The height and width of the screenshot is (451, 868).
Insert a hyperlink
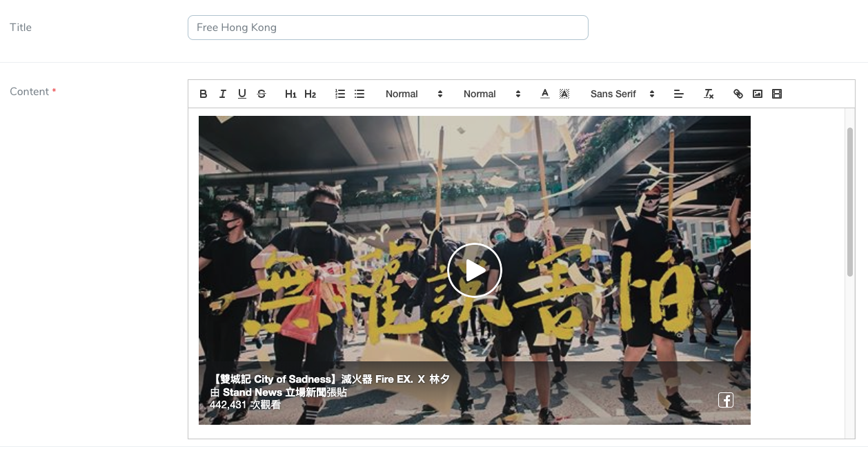coord(738,94)
